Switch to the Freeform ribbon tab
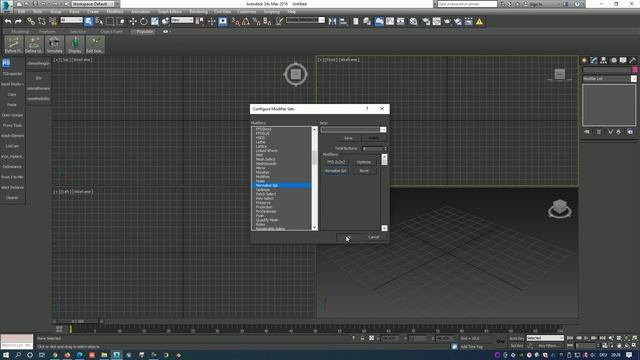The height and width of the screenshot is (360, 640). [47, 31]
